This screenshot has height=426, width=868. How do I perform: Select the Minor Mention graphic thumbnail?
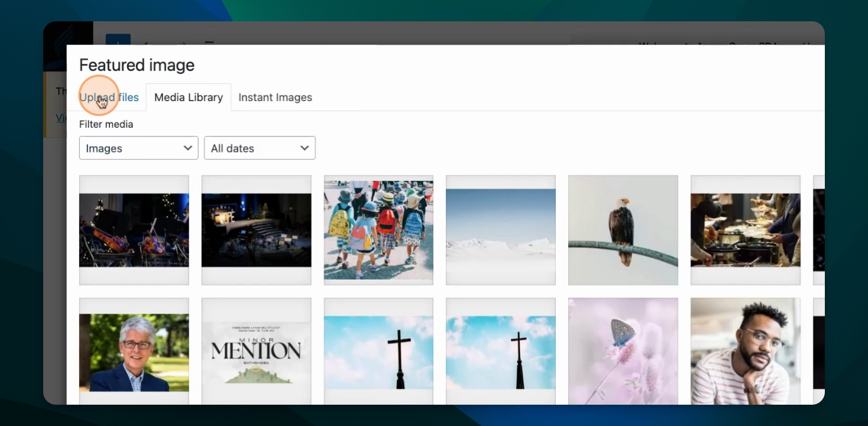point(256,351)
